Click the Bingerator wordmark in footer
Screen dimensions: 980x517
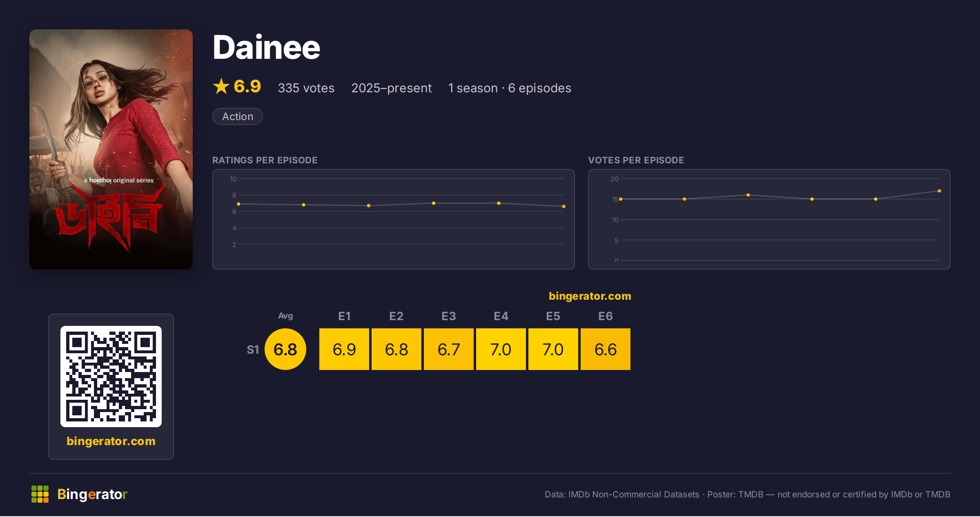tap(92, 494)
